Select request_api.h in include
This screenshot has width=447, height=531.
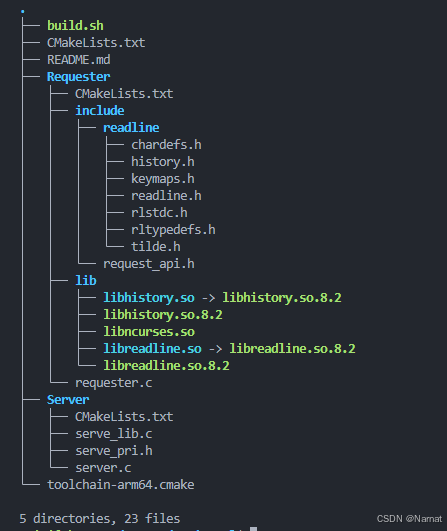tap(149, 264)
